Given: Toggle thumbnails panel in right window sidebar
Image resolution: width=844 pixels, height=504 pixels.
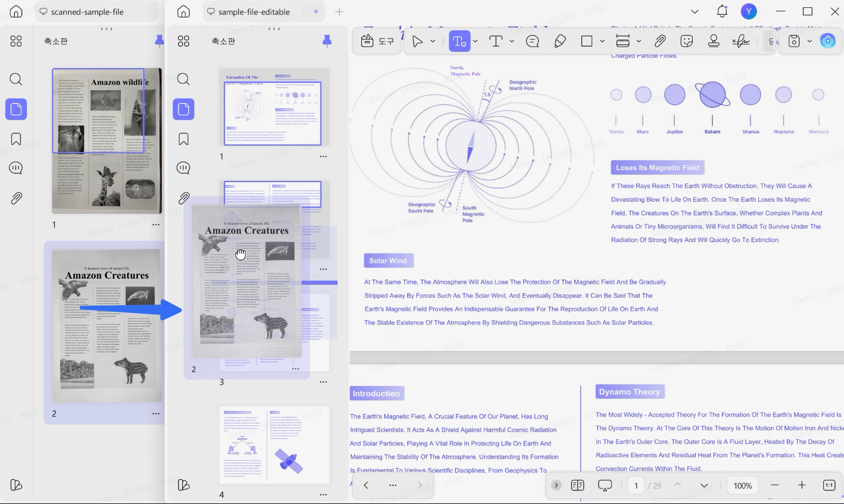Looking at the screenshot, I should 184,109.
